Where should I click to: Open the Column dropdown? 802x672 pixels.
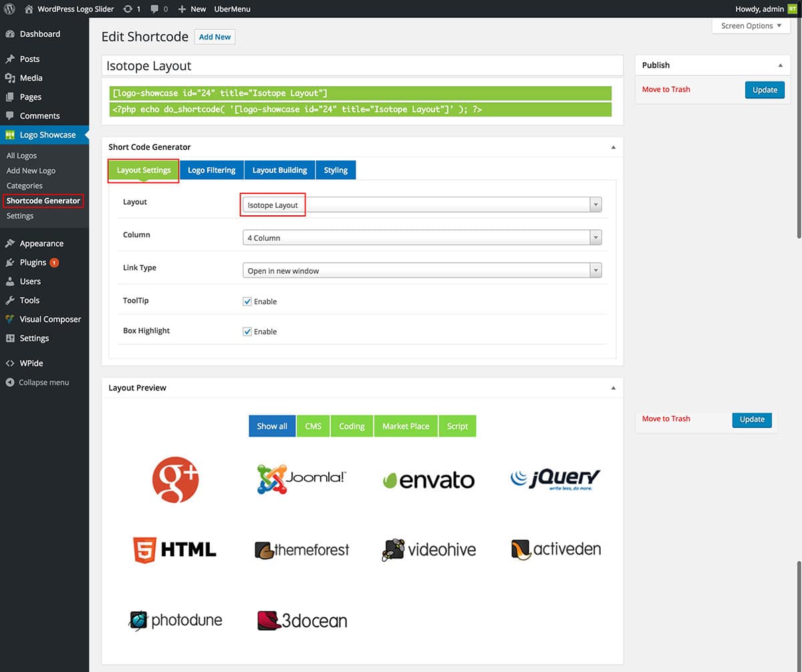tap(422, 237)
